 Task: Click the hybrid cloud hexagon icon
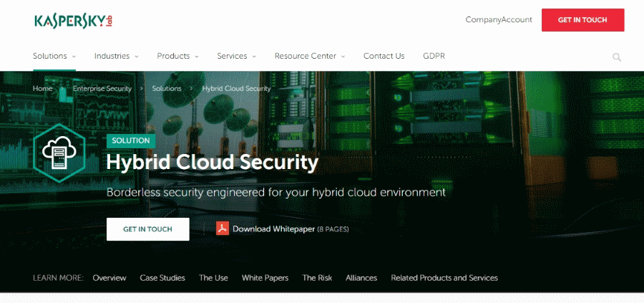coord(59,153)
